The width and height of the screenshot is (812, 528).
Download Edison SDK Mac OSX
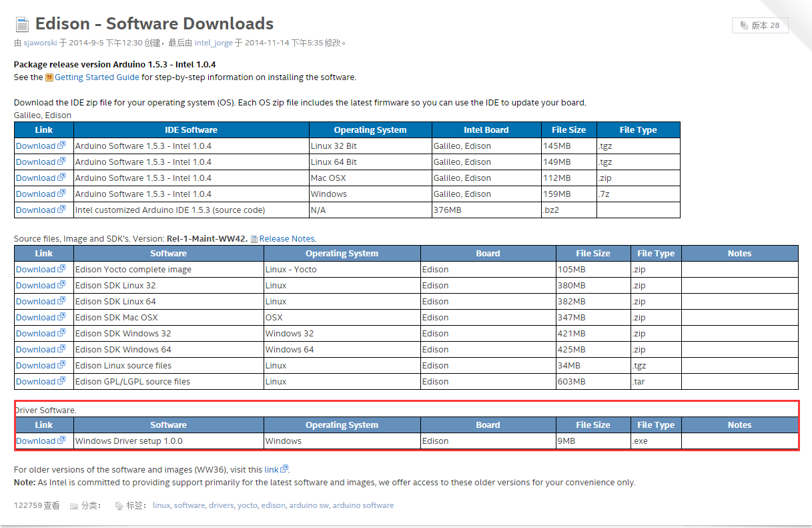35,318
